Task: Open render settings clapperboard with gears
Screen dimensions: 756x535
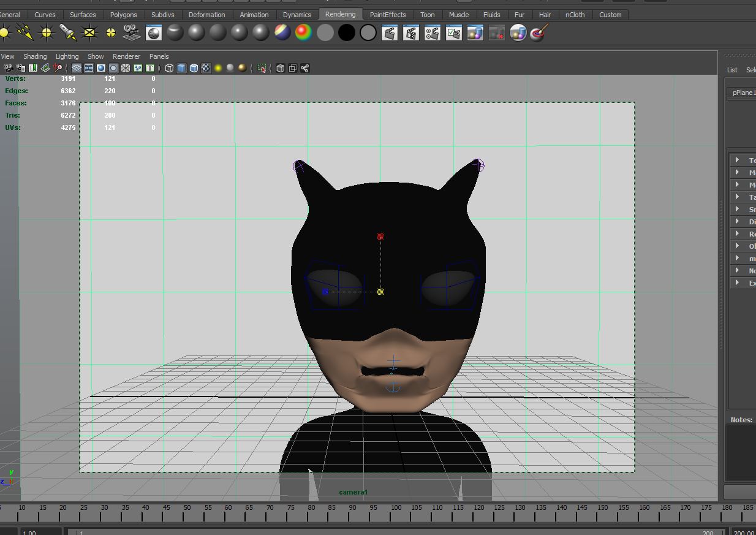Action: tap(433, 32)
